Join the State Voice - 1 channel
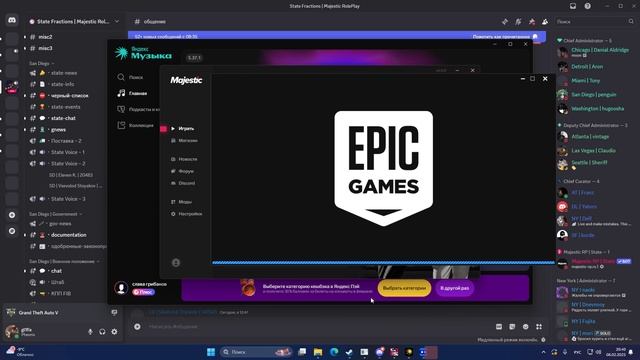The image size is (640, 360). (68, 152)
